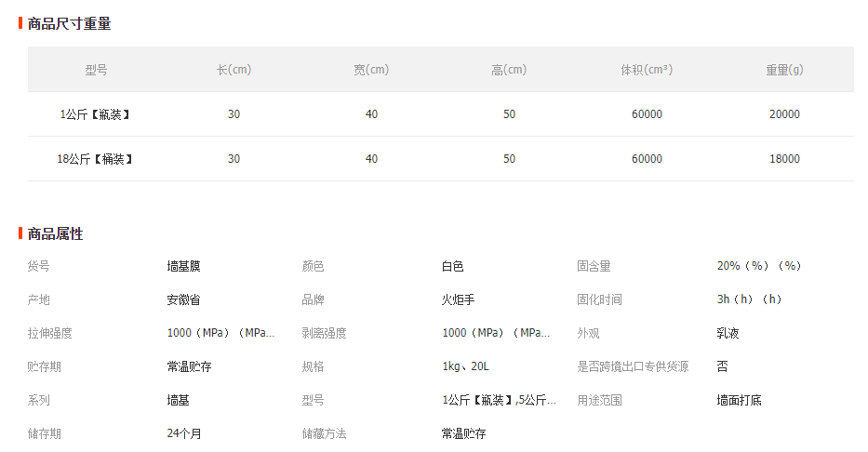Click the 20000 weight value

tap(784, 114)
